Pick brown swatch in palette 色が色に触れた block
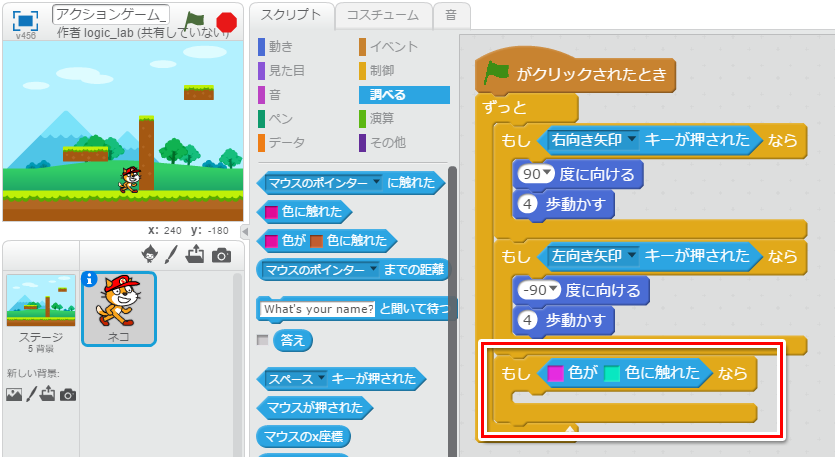835x457 pixels. 316,241
